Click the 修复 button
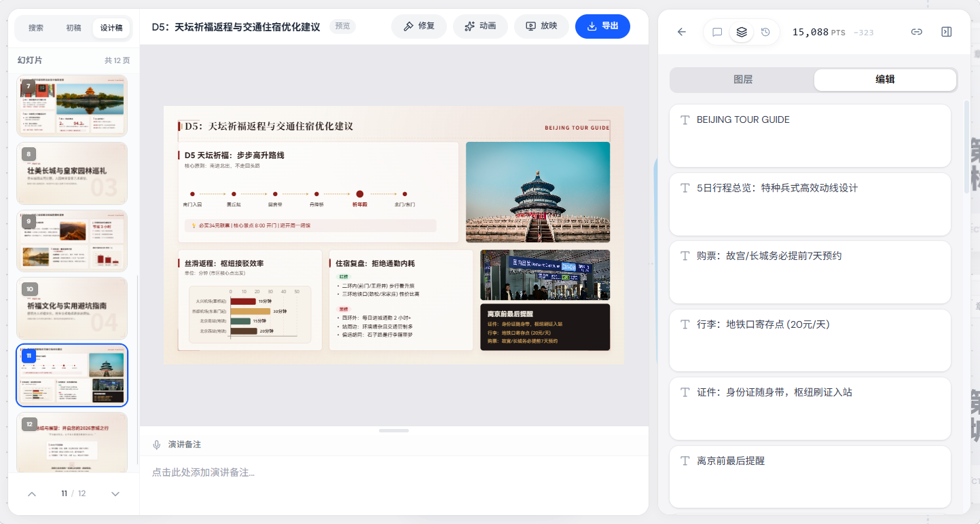Image resolution: width=980 pixels, height=524 pixels. click(x=419, y=26)
